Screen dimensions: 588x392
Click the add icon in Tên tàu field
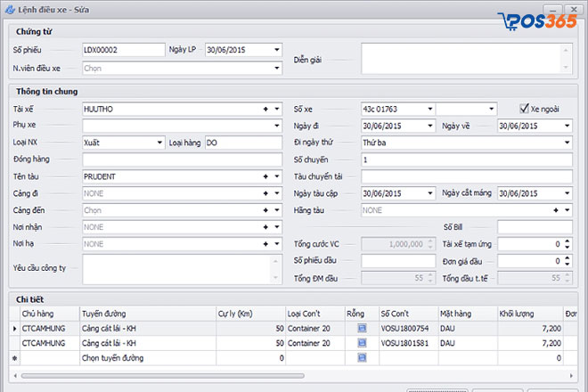[x=265, y=176]
